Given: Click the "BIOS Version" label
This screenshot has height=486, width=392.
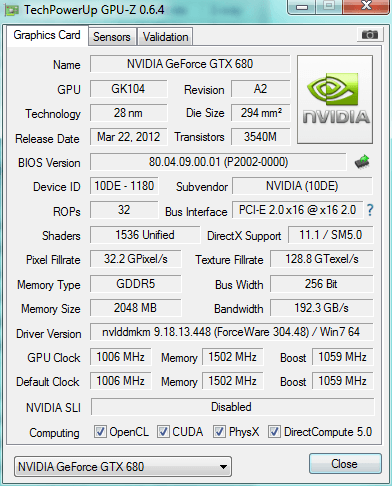Looking at the screenshot, I should (x=49, y=163).
